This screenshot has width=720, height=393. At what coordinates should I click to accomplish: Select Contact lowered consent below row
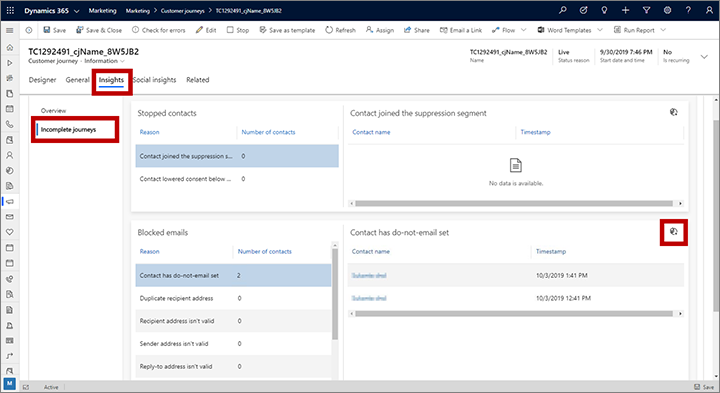tap(237, 179)
